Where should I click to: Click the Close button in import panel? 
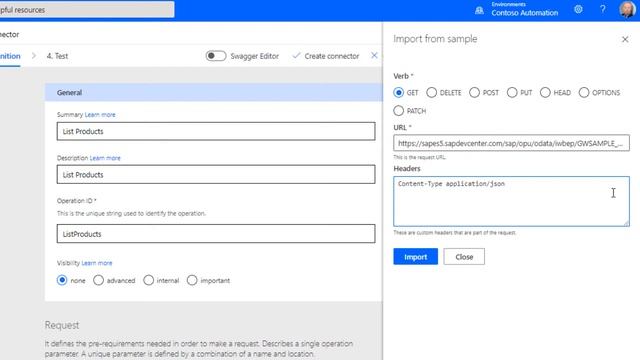click(464, 257)
